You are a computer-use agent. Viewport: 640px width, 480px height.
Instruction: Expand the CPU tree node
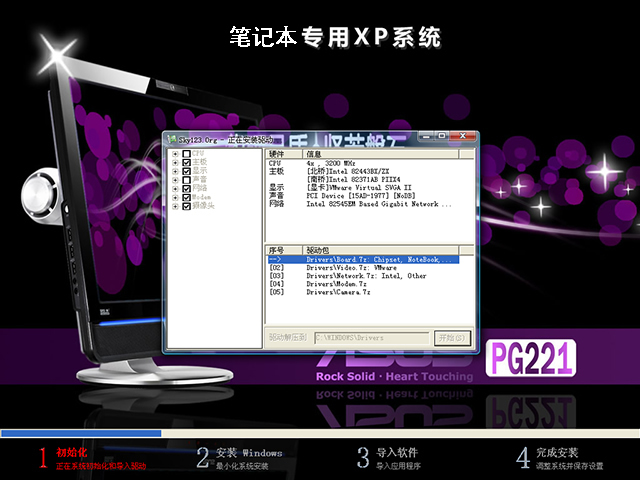pos(175,153)
